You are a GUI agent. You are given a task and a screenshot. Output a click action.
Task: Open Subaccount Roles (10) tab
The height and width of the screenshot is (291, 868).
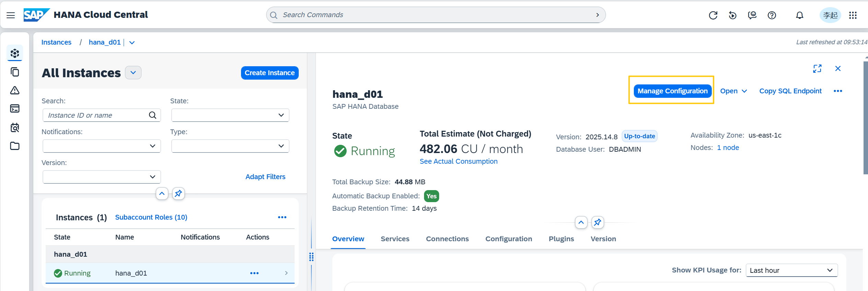151,217
